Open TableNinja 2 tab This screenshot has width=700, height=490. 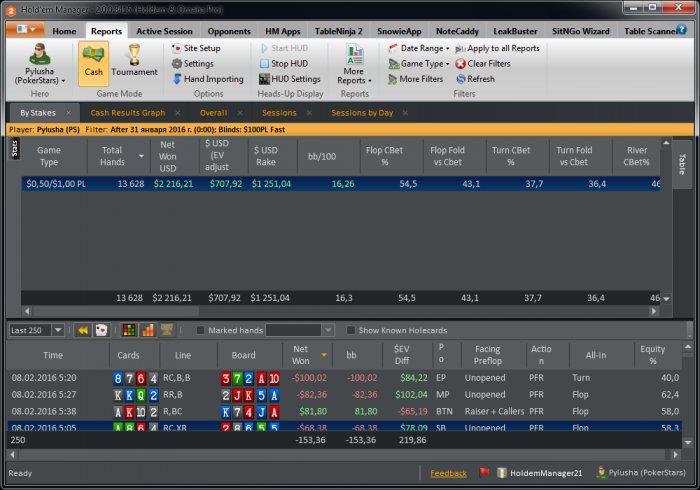click(338, 31)
